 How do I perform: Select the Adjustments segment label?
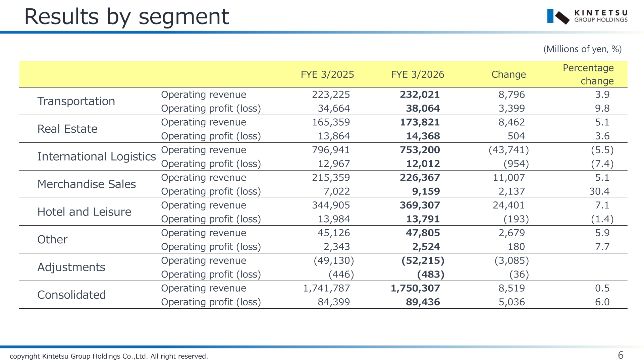[71, 267]
